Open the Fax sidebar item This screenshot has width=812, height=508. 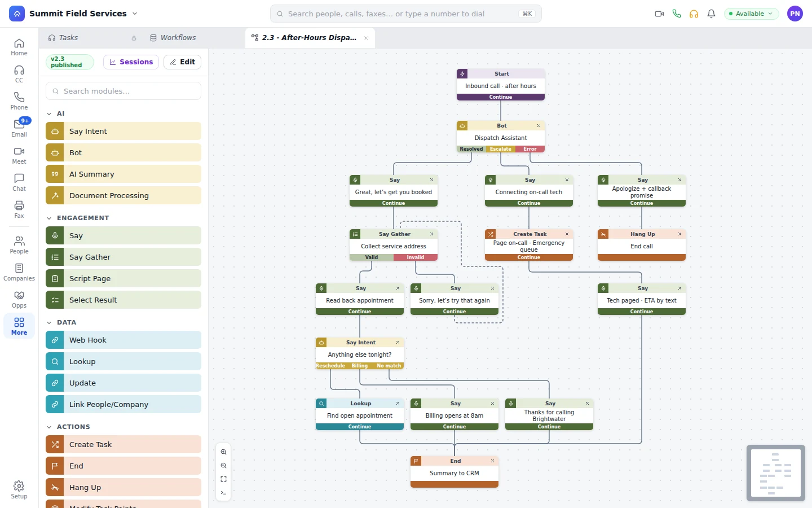tap(19, 210)
